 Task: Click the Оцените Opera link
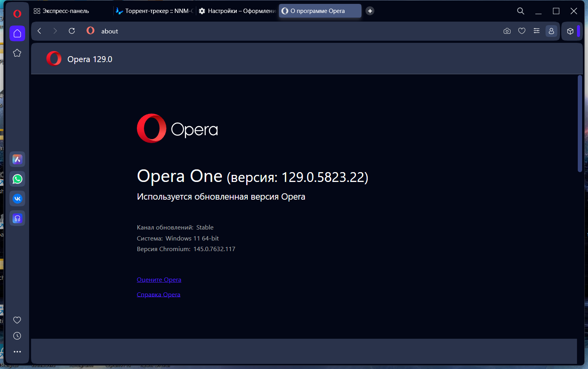(159, 280)
